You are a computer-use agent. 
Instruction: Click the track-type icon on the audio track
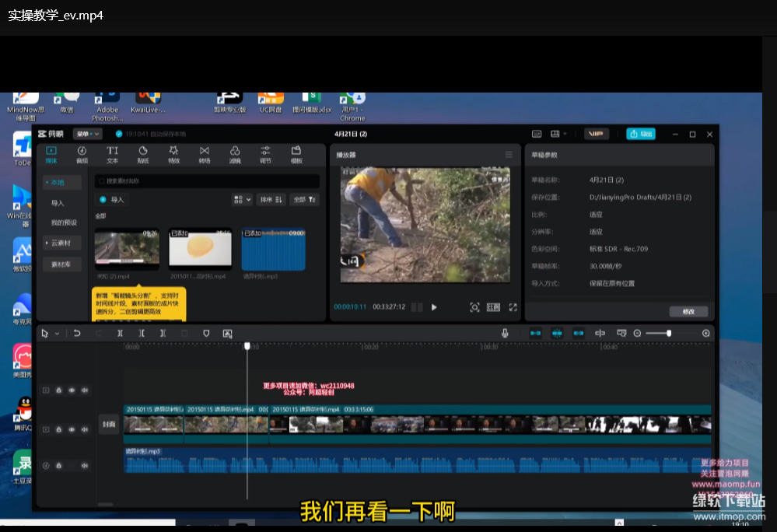(x=46, y=466)
